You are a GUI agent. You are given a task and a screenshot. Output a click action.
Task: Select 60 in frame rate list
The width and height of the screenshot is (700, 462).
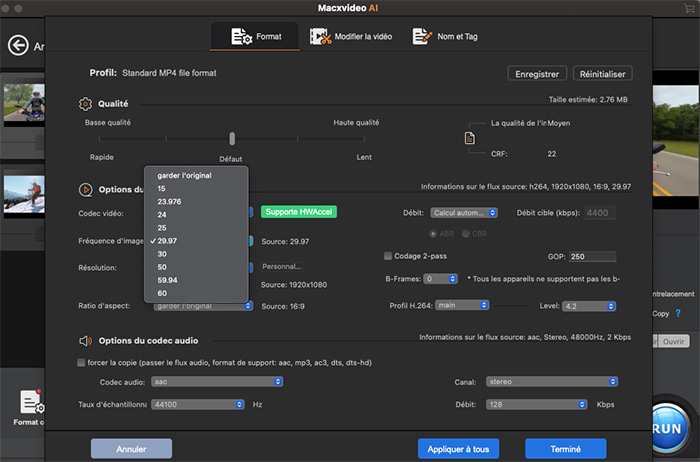click(196, 293)
